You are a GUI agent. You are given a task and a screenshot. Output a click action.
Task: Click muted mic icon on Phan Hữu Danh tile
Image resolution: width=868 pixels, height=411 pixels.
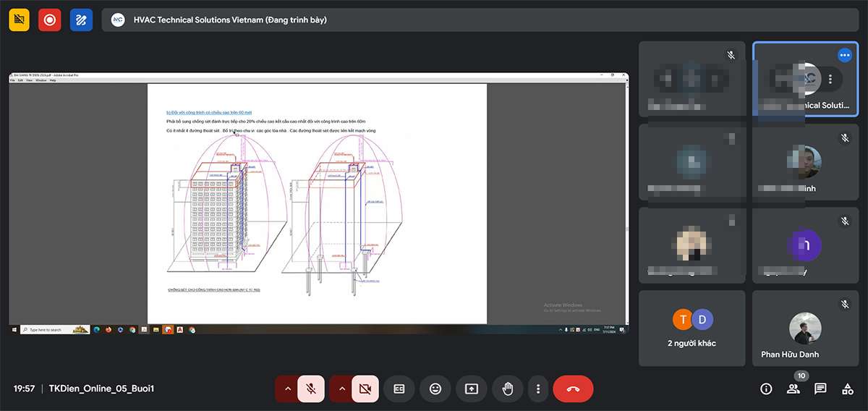tap(845, 305)
